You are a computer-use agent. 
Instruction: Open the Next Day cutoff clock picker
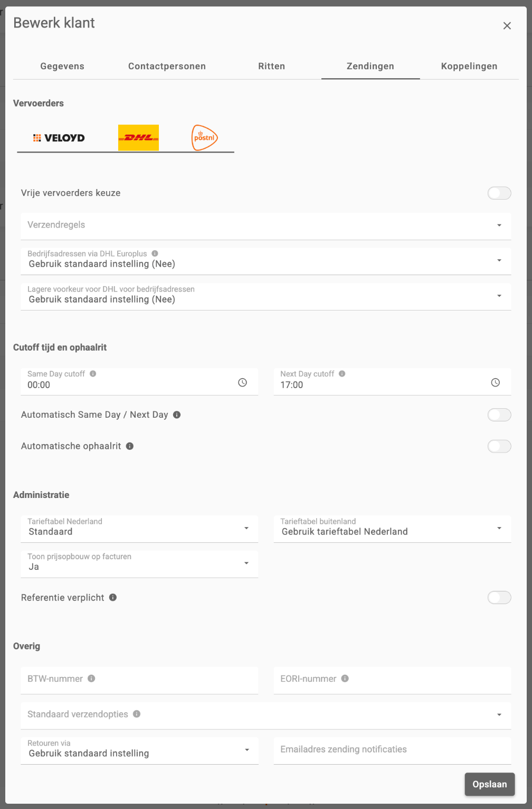tap(495, 382)
